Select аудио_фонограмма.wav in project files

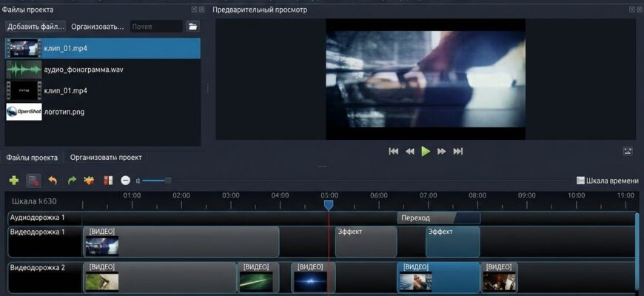coord(103,70)
